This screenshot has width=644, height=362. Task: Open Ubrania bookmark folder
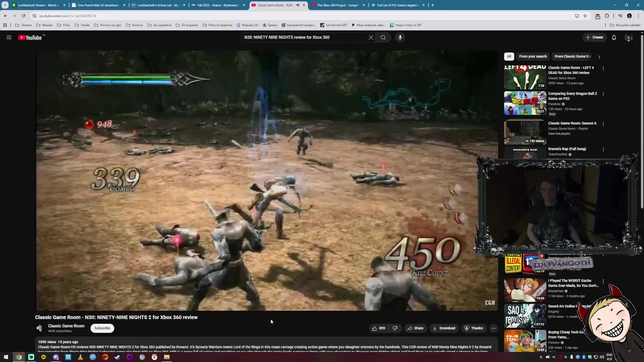24,25
